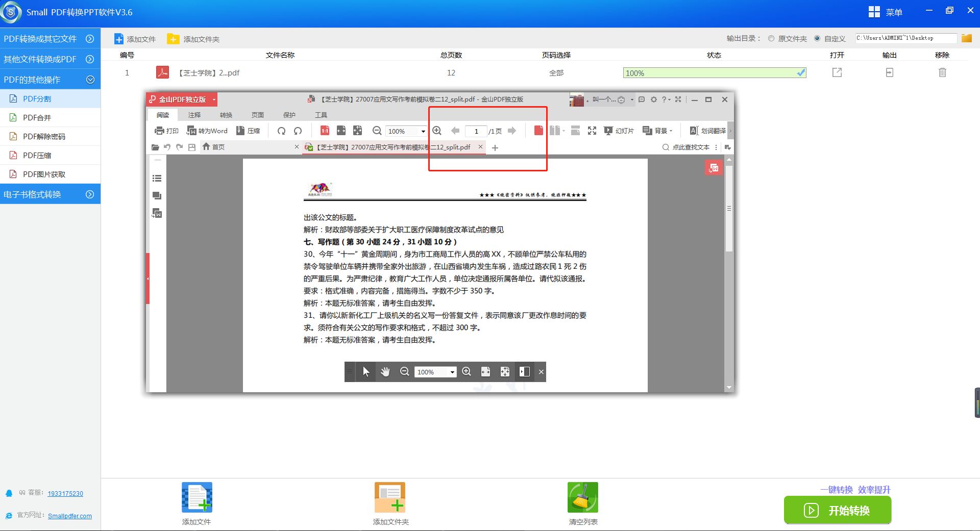Close the floating zoom toolbar
The image size is (980, 531).
542,372
